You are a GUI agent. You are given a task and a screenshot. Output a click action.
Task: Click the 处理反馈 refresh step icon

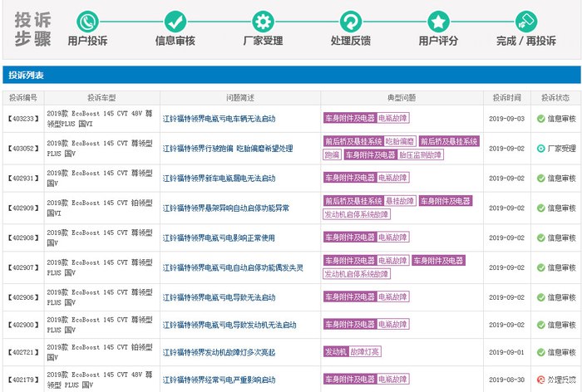351,22
